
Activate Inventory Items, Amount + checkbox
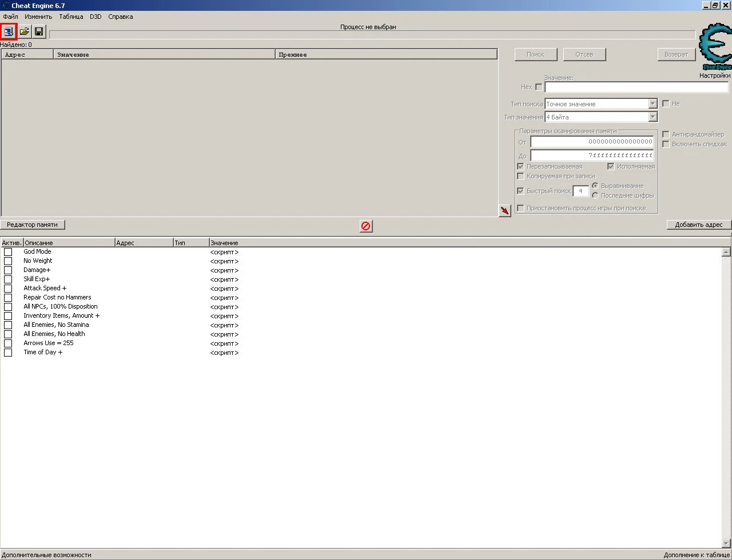pos(8,316)
